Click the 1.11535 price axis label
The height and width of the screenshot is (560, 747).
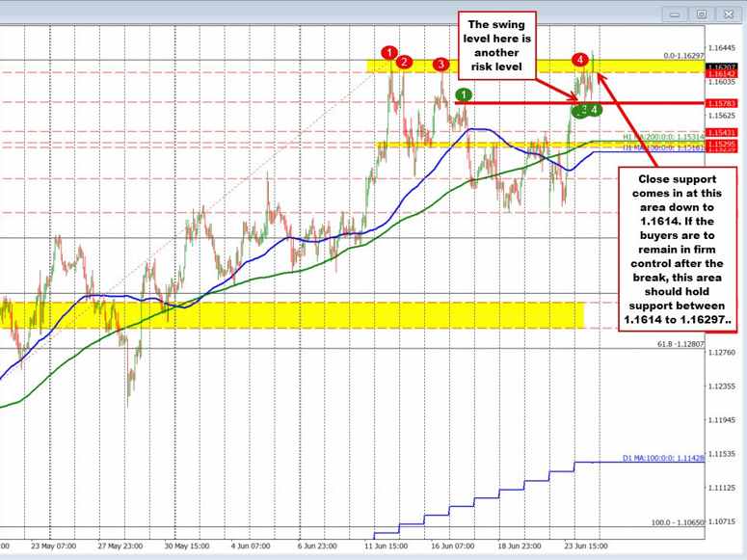pyautogui.click(x=722, y=454)
